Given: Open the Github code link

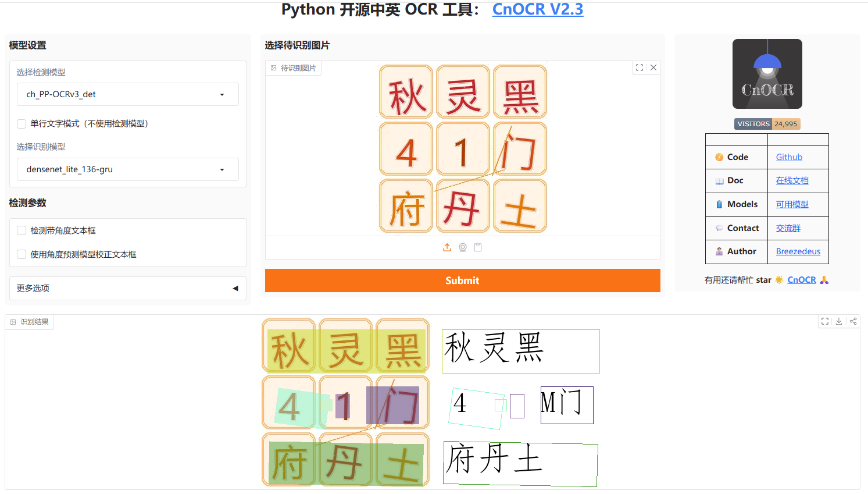Looking at the screenshot, I should pos(789,157).
